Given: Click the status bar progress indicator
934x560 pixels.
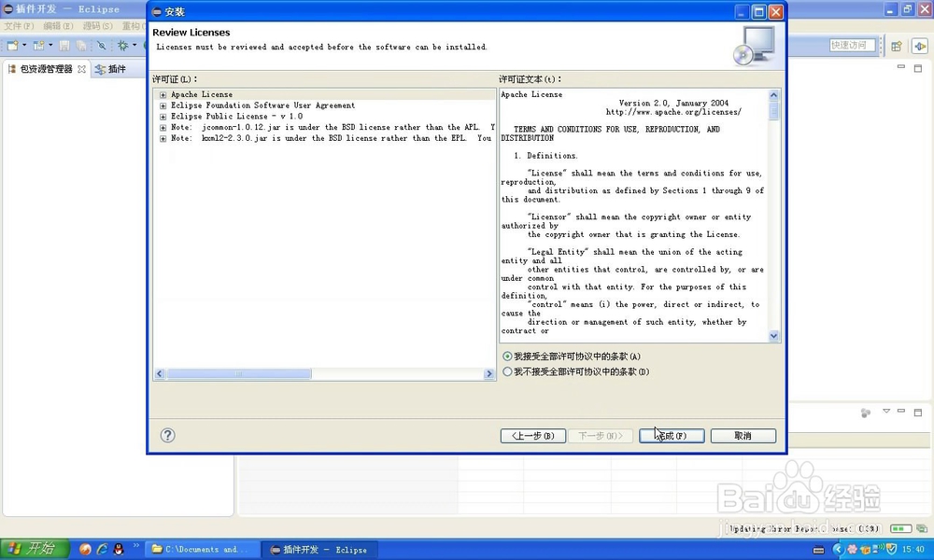Looking at the screenshot, I should coord(901,528).
